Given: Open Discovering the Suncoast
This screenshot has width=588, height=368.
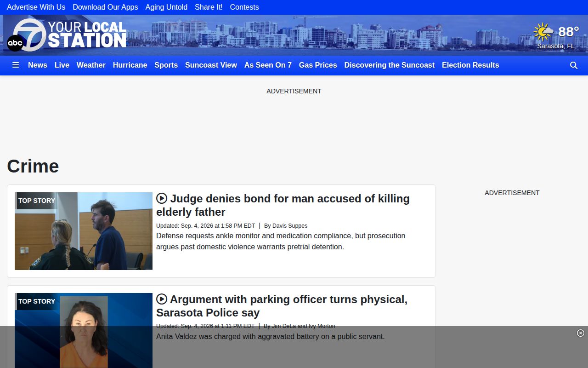Looking at the screenshot, I should point(390,65).
